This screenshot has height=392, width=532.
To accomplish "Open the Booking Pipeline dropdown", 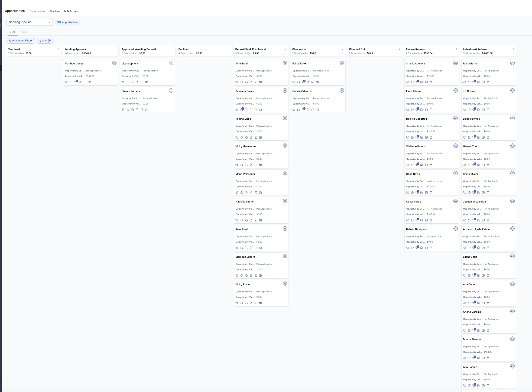I will point(30,22).
